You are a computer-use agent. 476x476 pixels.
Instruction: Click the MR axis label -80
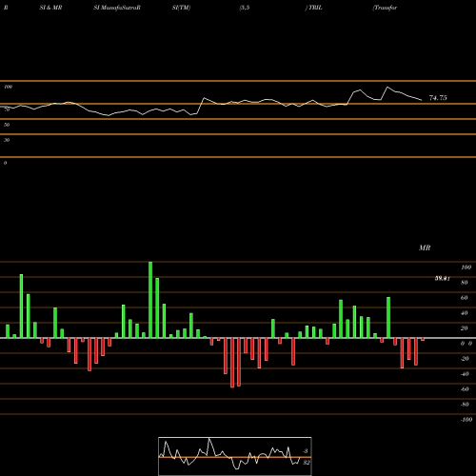(465, 405)
